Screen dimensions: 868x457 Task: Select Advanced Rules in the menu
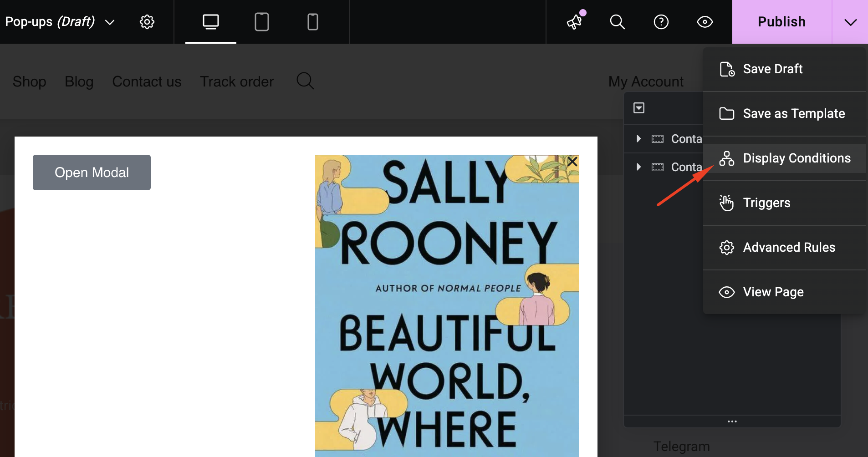784,248
